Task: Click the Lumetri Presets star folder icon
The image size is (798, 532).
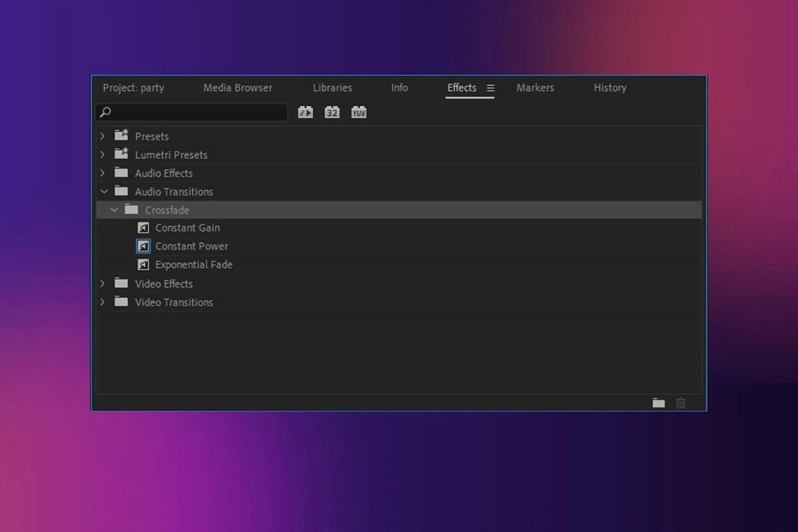Action: tap(121, 154)
